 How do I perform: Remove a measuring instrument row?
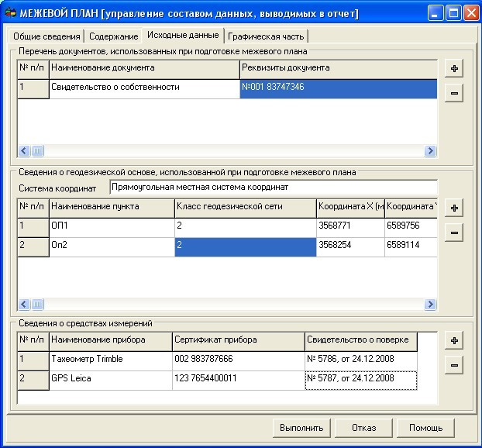454,365
